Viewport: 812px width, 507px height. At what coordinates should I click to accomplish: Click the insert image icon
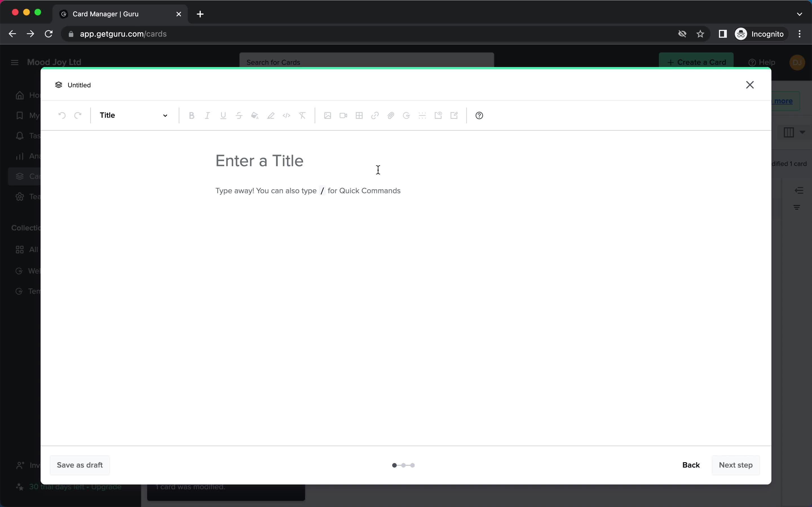327,115
